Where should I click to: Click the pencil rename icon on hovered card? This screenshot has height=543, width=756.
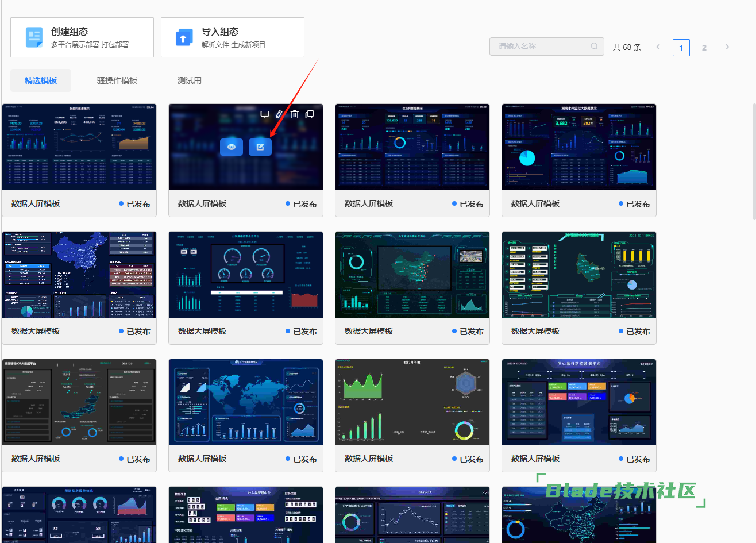point(280,114)
